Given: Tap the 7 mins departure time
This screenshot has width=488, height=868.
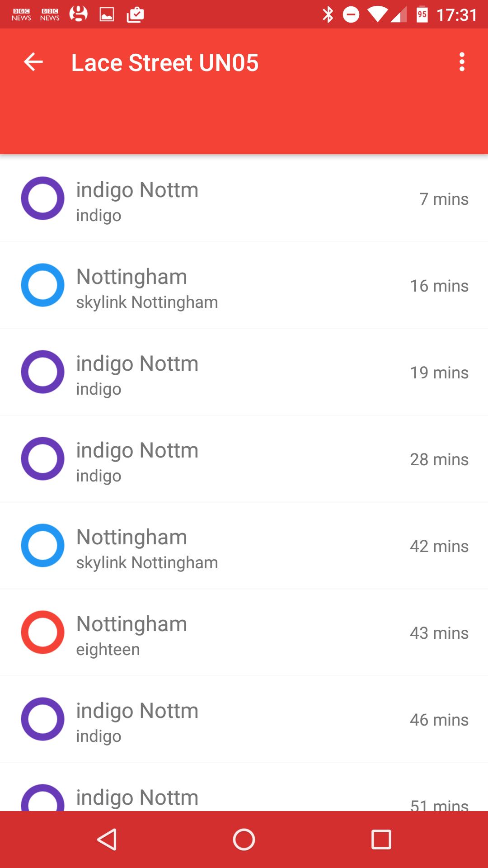Looking at the screenshot, I should click(443, 199).
